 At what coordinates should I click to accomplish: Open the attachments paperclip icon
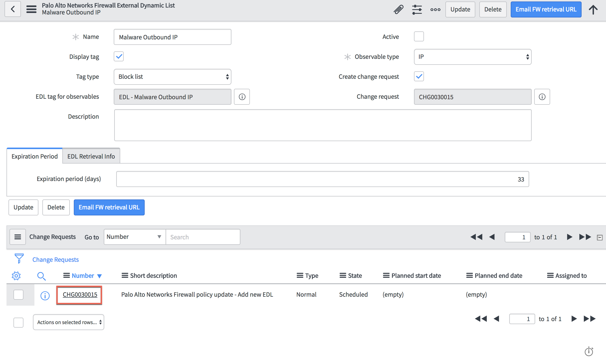399,9
